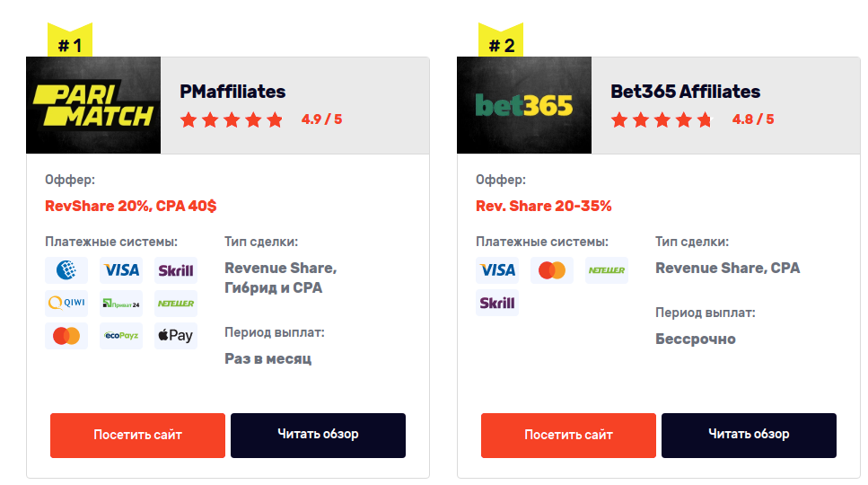
Task: Click the Neteller icon in Bet365 card
Action: coord(607,270)
